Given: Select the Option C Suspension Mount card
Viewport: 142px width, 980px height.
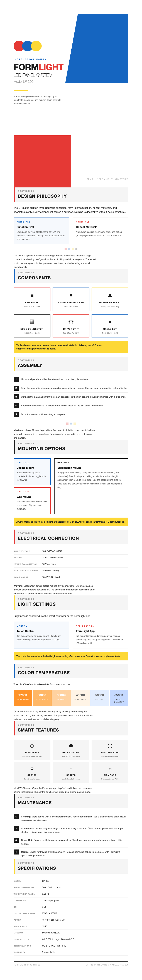Looking at the screenshot, I should pyautogui.click(x=91, y=486).
